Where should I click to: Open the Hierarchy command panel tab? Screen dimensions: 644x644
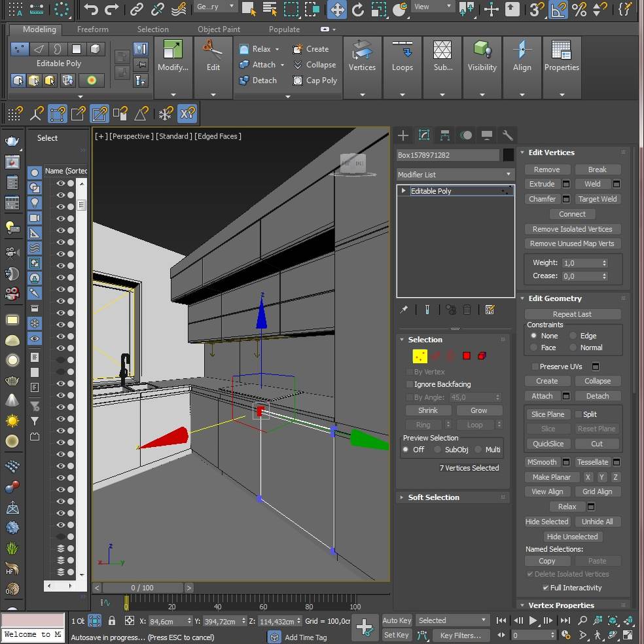(x=445, y=135)
